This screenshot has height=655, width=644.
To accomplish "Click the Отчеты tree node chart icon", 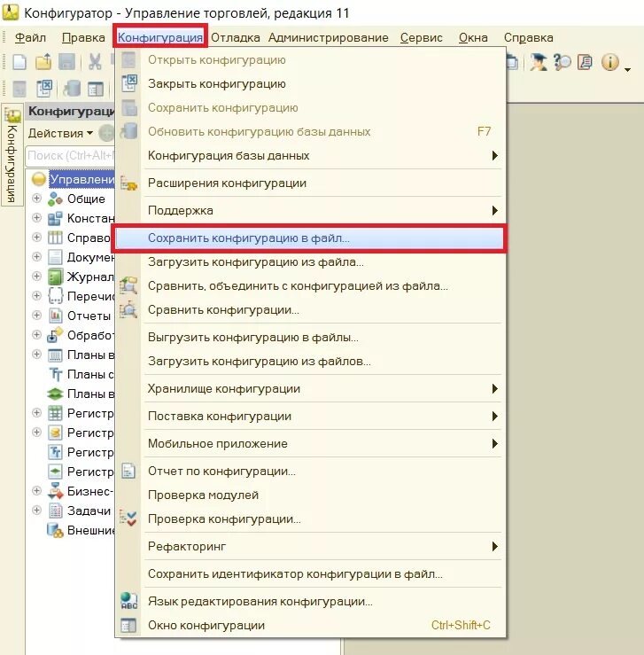I will 55,316.
